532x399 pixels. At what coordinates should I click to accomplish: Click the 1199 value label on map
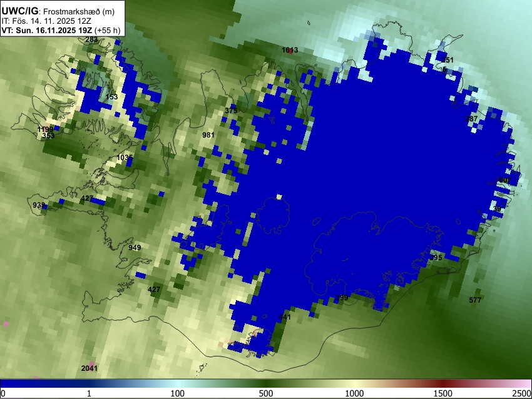[x=45, y=129]
